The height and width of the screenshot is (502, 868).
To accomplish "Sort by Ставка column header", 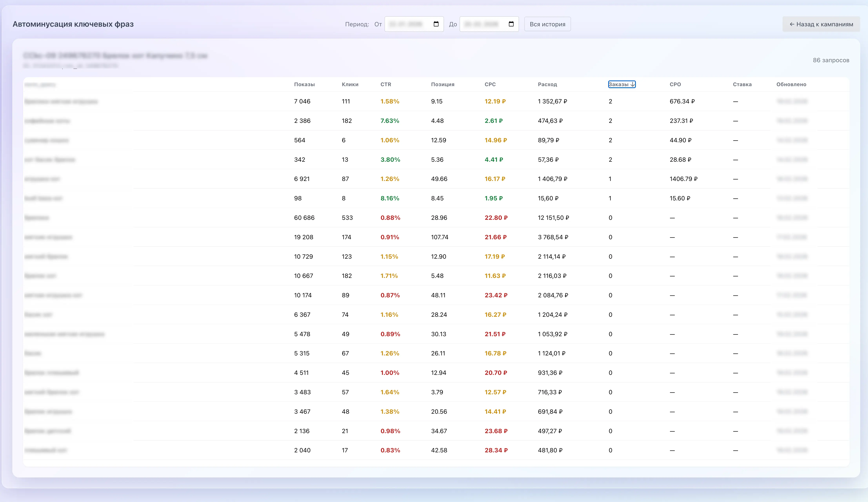I will click(x=742, y=84).
